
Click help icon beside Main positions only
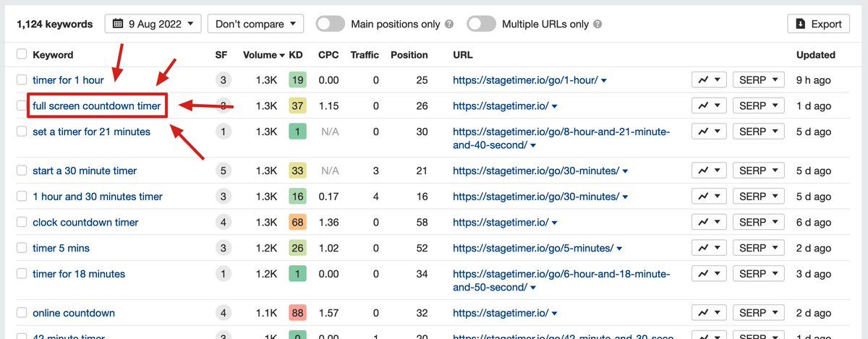point(450,25)
